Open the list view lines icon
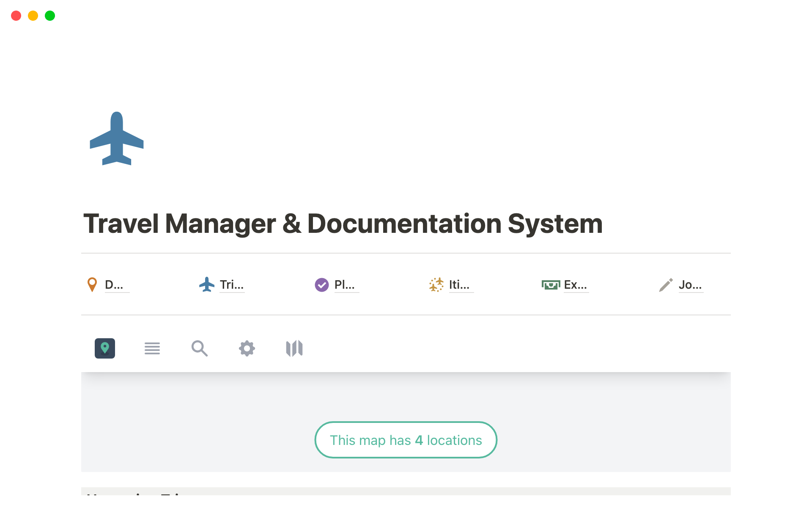812x508 pixels. (x=152, y=348)
